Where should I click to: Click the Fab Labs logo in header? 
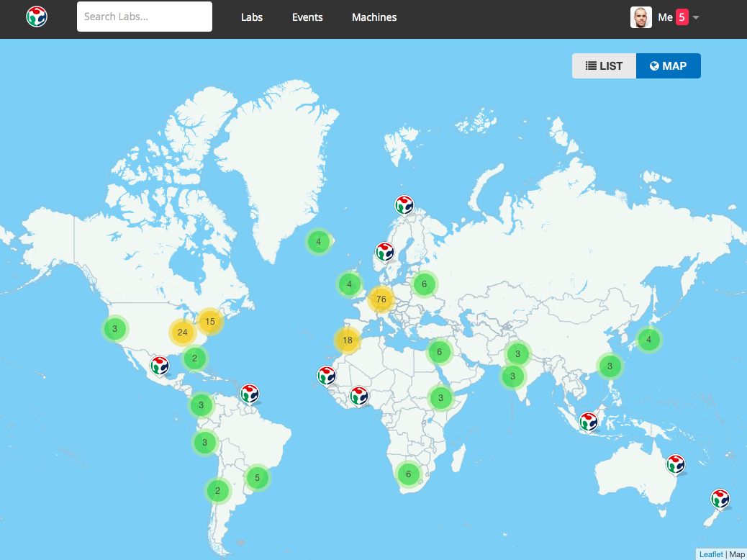coord(37,17)
